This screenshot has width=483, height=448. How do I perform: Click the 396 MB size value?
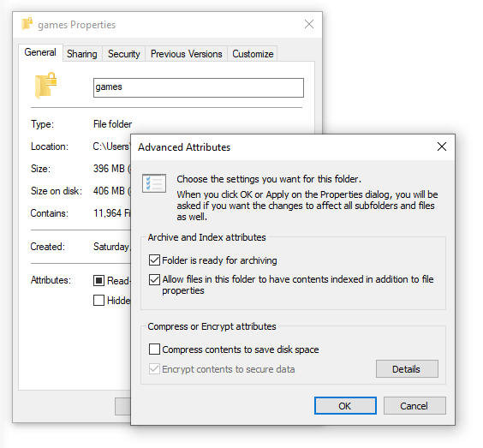pos(112,169)
